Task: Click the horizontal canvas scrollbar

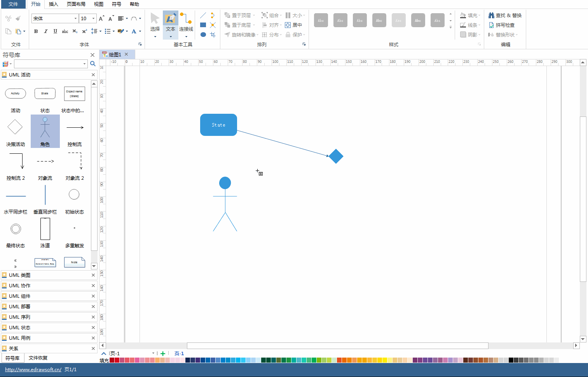Action: (337, 346)
